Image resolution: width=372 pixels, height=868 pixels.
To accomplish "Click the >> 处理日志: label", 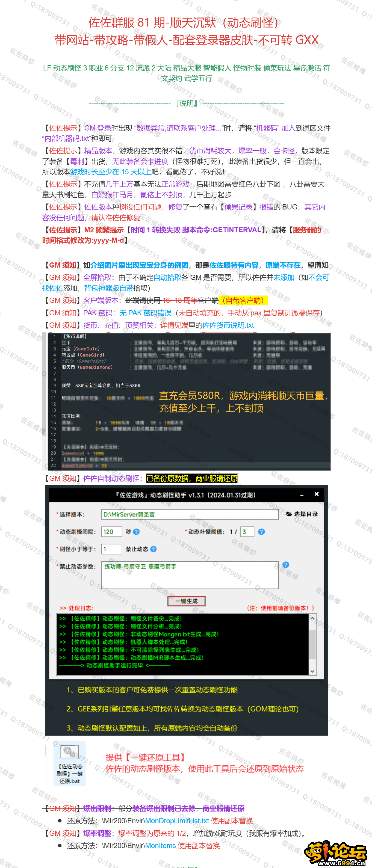I will coord(76,608).
